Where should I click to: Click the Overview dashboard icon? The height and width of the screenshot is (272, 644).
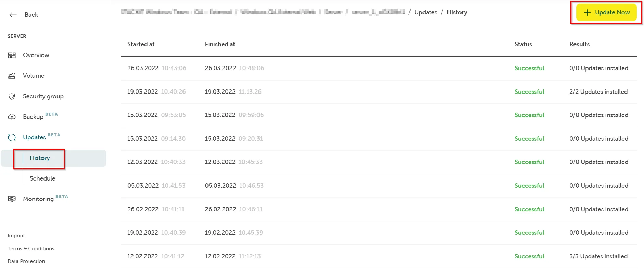click(x=12, y=55)
